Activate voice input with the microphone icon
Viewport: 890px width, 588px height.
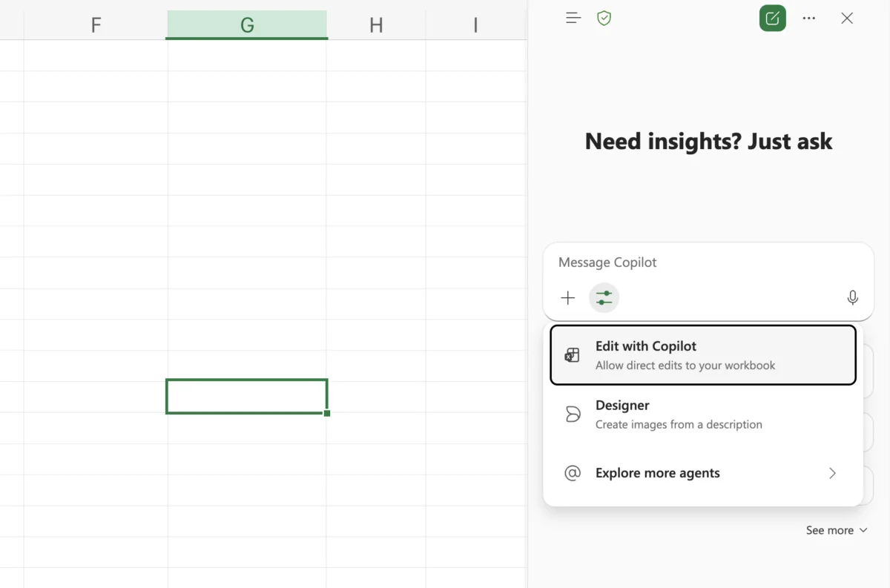click(x=852, y=297)
